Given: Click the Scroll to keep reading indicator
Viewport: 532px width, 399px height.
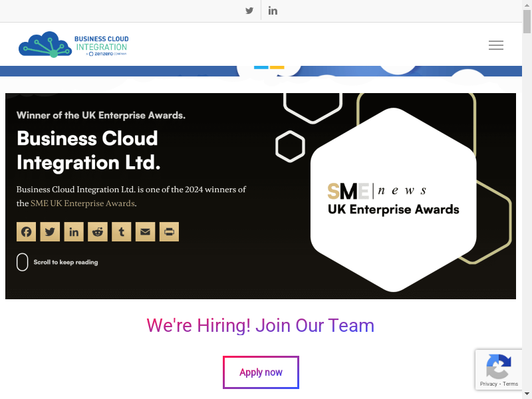Looking at the screenshot, I should 58,262.
